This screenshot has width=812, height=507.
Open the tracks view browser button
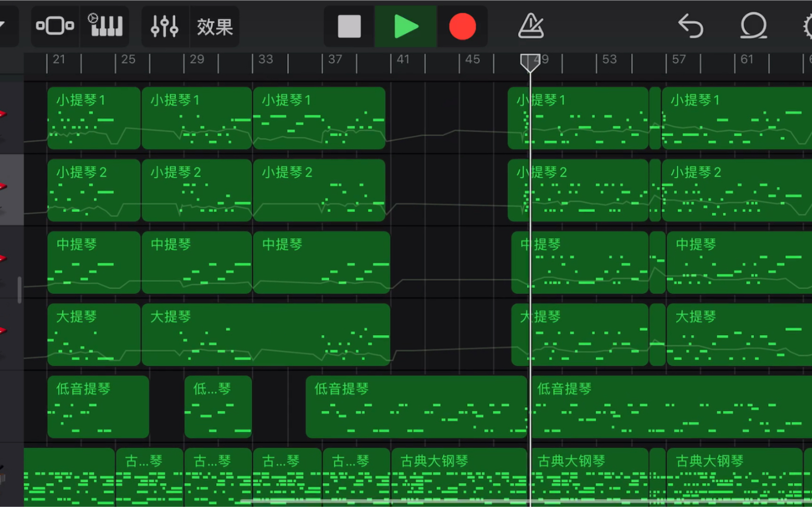tap(55, 26)
